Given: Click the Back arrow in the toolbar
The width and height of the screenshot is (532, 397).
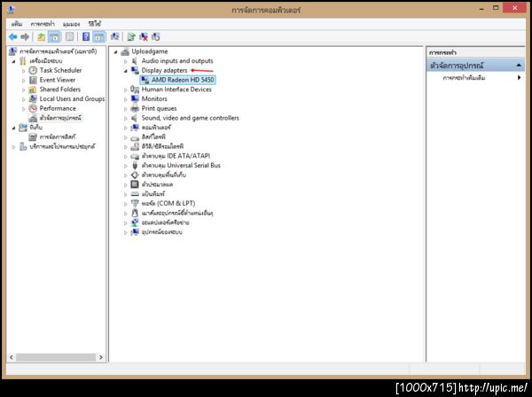Looking at the screenshot, I should coord(13,36).
